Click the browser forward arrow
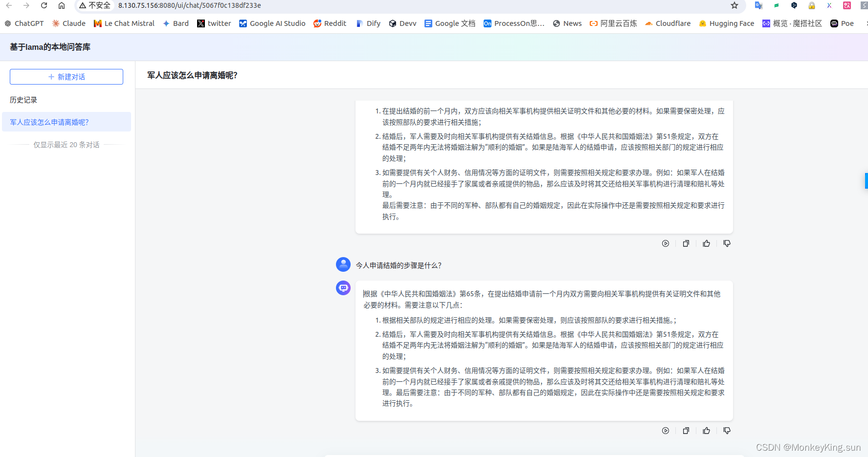The height and width of the screenshot is (457, 868). point(26,5)
